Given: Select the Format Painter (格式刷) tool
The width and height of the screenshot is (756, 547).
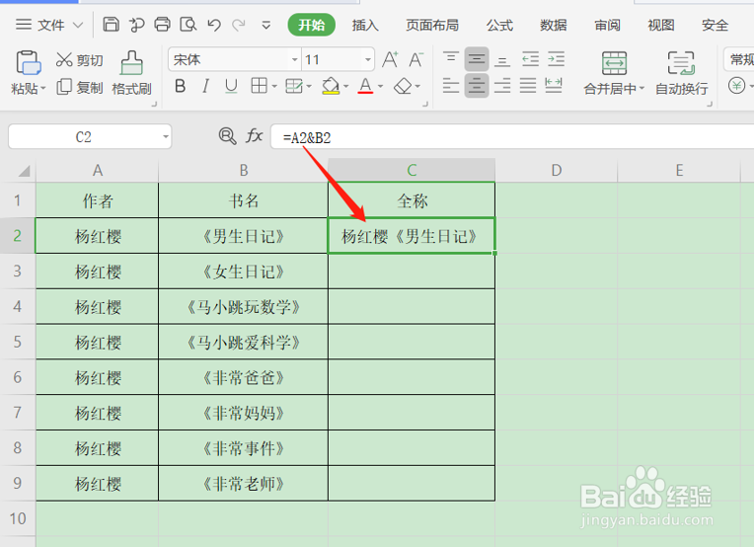Looking at the screenshot, I should (x=131, y=73).
